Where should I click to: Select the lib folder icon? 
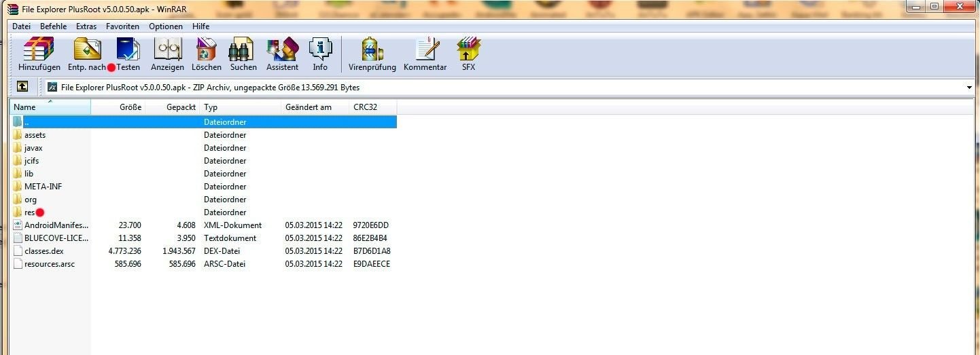point(18,174)
